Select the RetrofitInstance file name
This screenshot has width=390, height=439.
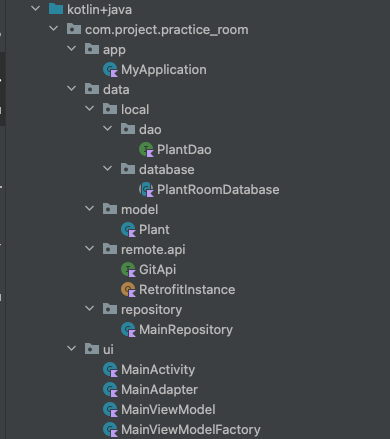(x=187, y=290)
